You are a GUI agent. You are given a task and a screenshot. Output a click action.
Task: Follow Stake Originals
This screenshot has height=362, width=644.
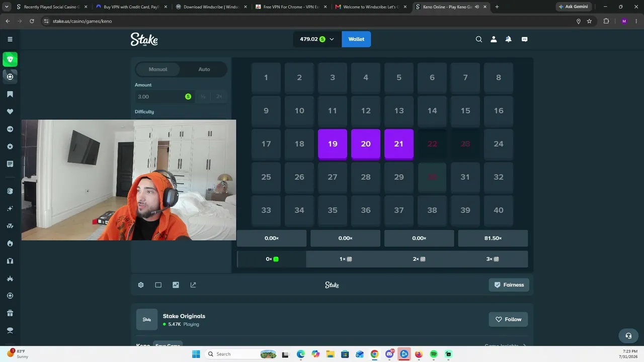pos(508,319)
